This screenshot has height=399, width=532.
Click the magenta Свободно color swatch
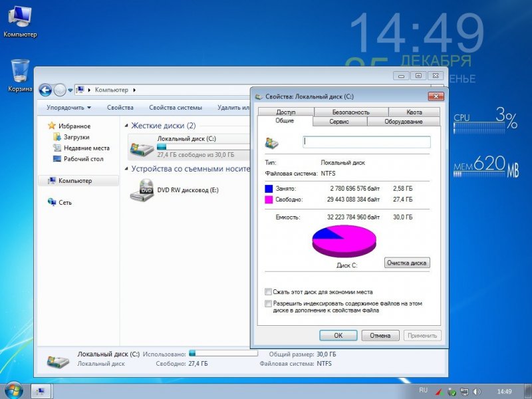(269, 199)
